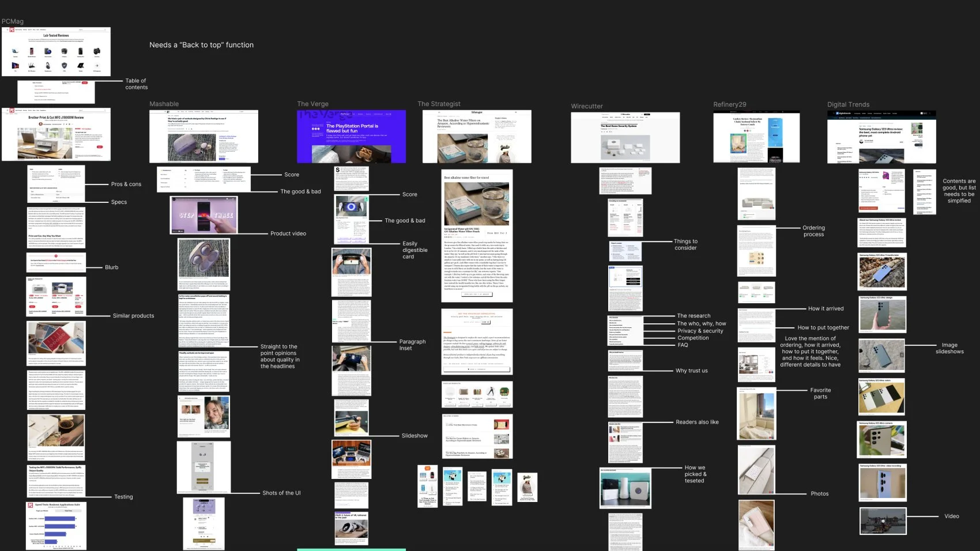The height and width of the screenshot is (551, 980).
Task: Select the 'Love the mention of ordering' note
Action: [811, 352]
